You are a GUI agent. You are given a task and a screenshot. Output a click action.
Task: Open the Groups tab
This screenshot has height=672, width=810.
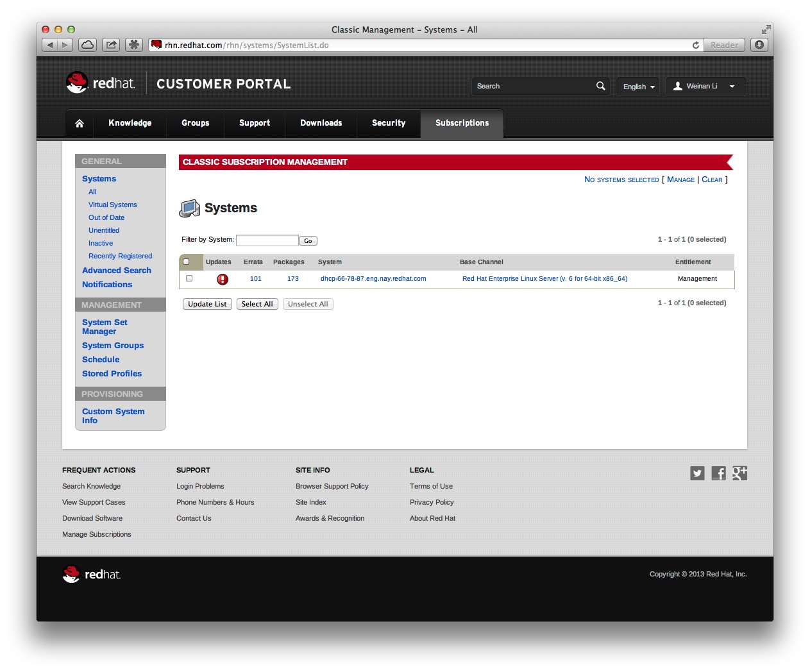(x=196, y=123)
